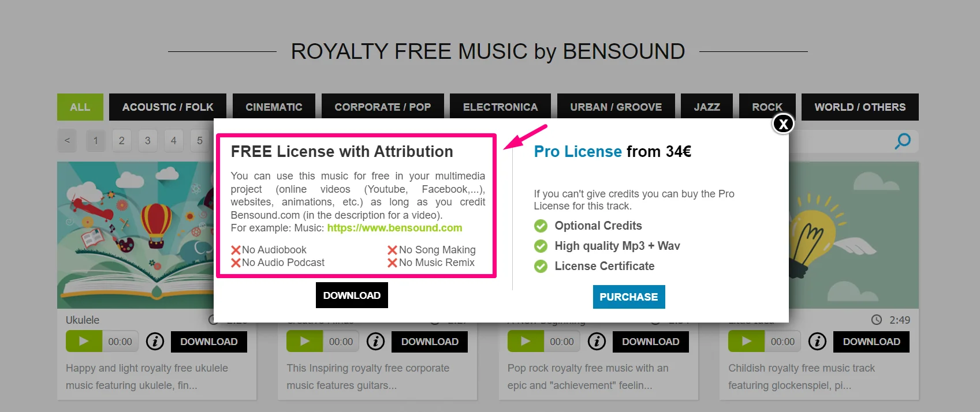Filter by WORLD / OTHERS genre
The image size is (980, 412).
859,107
